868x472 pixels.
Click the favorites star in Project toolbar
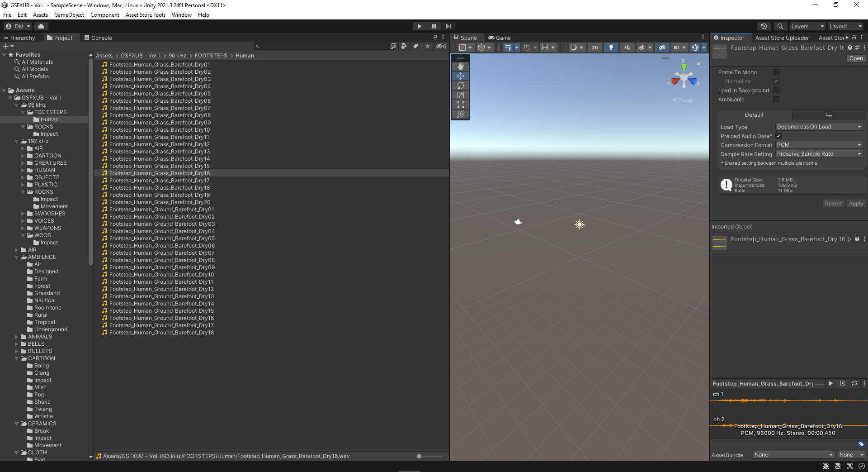tap(428, 46)
